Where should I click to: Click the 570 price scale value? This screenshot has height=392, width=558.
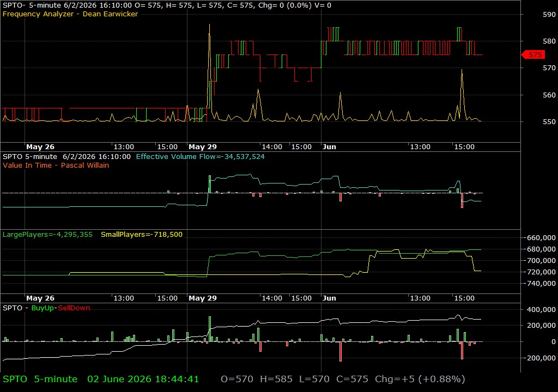(x=549, y=68)
